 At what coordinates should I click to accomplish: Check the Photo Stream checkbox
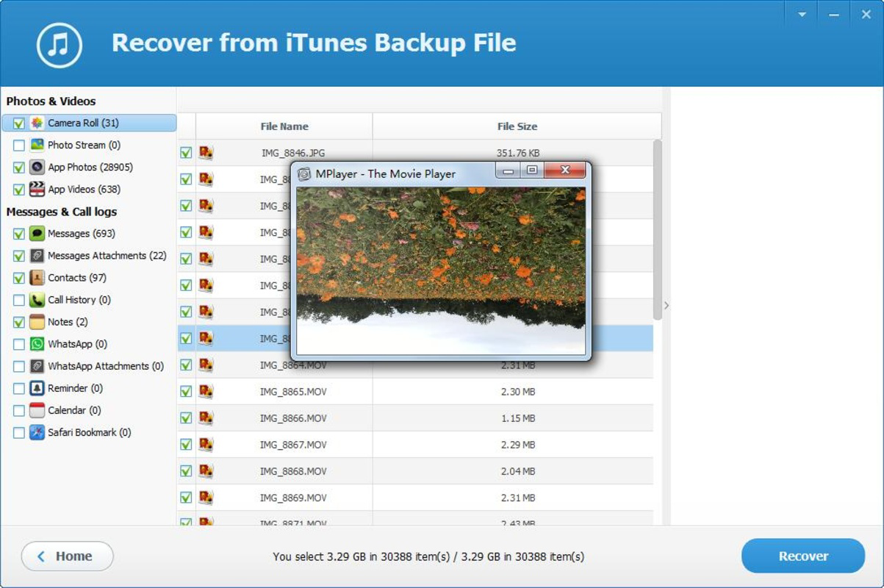[x=19, y=146]
